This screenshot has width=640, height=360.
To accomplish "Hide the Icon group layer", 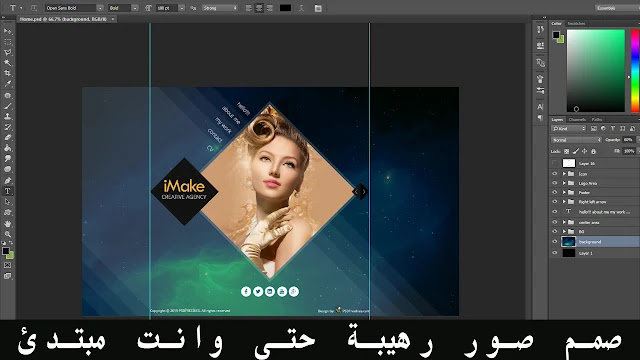I will coord(555,174).
